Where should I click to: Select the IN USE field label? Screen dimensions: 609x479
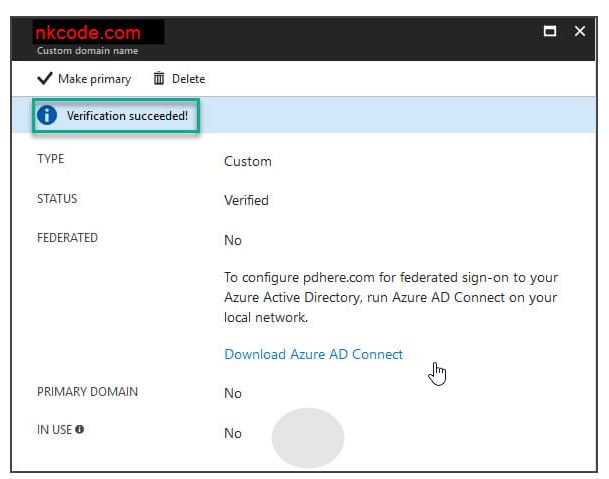(x=54, y=429)
